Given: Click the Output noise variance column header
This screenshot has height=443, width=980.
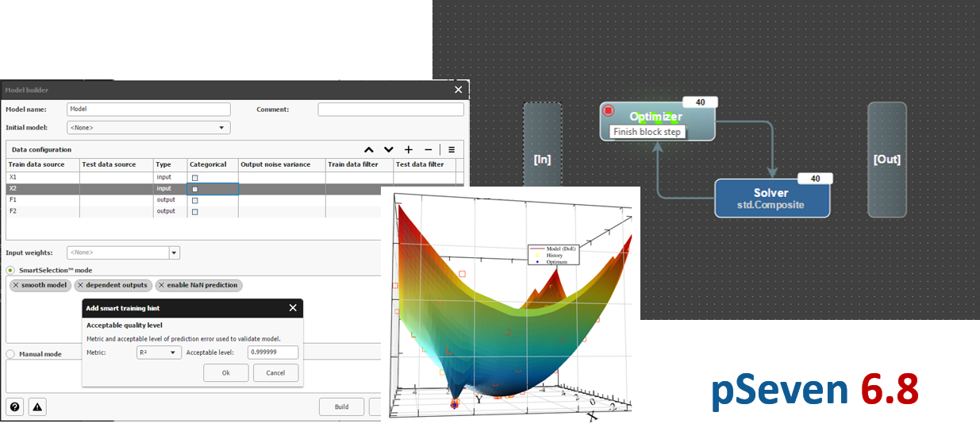Looking at the screenshot, I should pos(282,164).
